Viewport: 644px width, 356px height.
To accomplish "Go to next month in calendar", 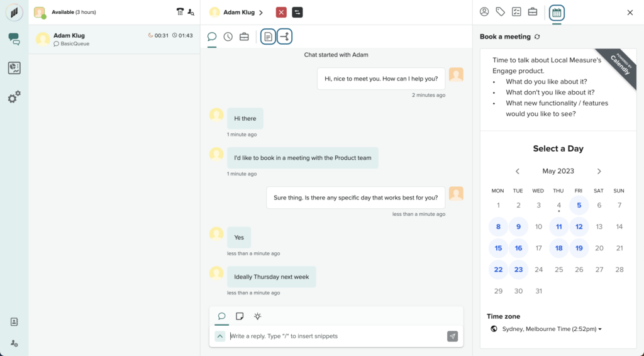I will pos(599,171).
